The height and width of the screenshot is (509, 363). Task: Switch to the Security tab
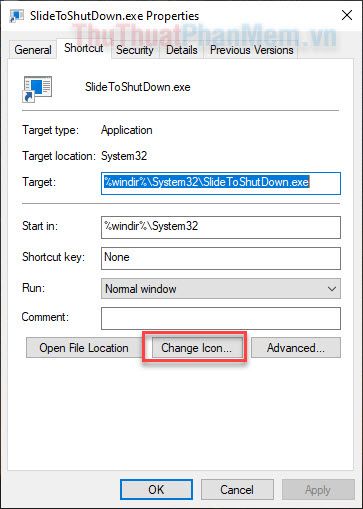click(135, 50)
